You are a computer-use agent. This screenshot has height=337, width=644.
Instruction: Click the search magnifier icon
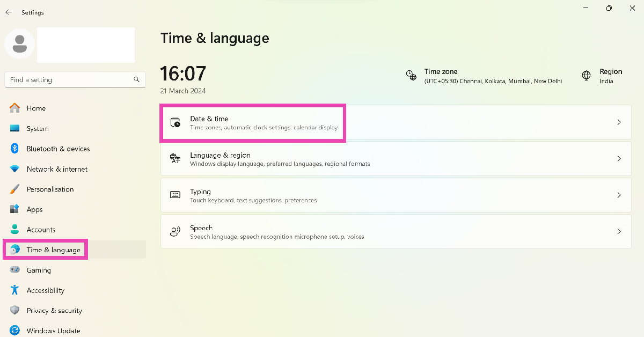pos(136,79)
